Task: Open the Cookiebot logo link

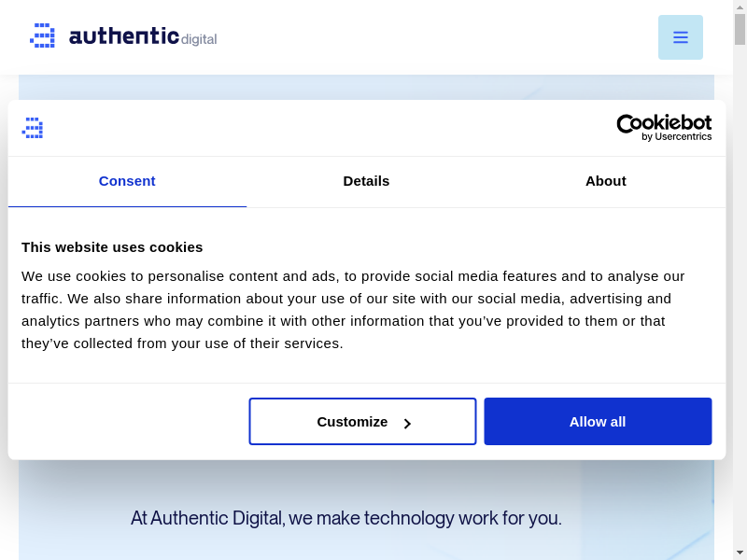Action: point(664,122)
